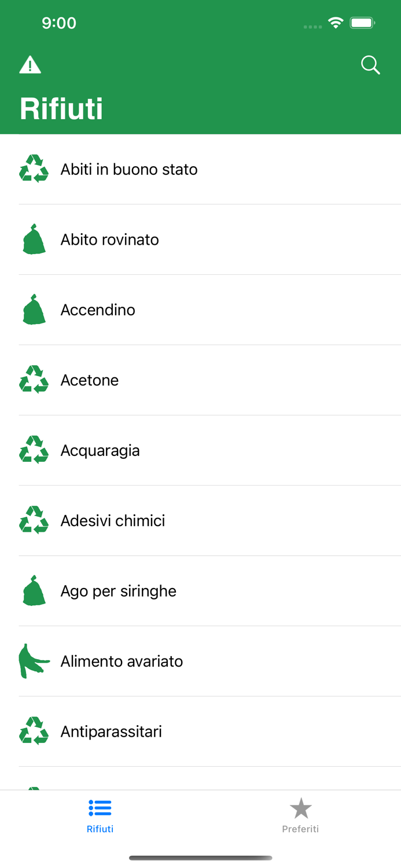Tap trash bag icon beside Abito rovinato
Image resolution: width=401 pixels, height=868 pixels.
click(x=34, y=239)
